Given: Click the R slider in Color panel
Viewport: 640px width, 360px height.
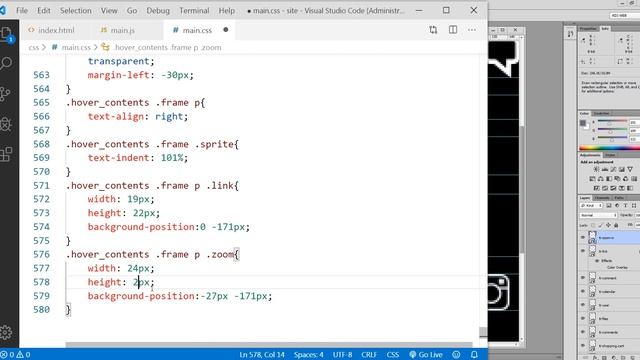Looking at the screenshot, I should pos(612,122).
